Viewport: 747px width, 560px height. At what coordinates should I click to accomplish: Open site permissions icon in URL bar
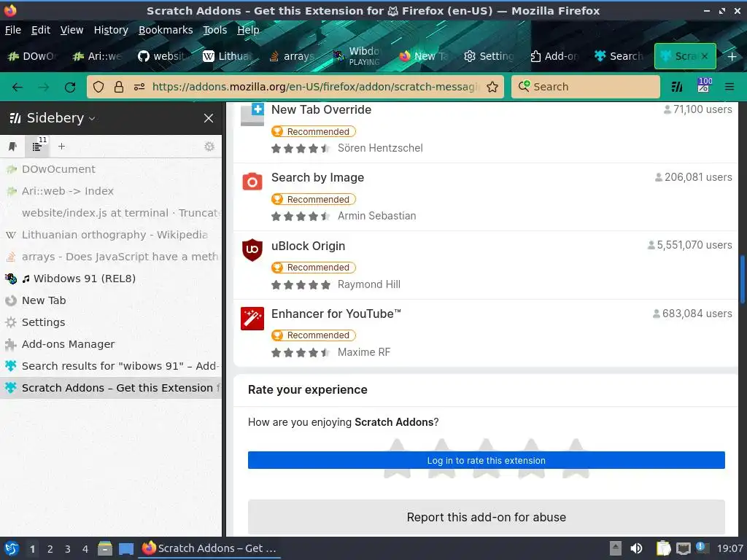click(139, 87)
